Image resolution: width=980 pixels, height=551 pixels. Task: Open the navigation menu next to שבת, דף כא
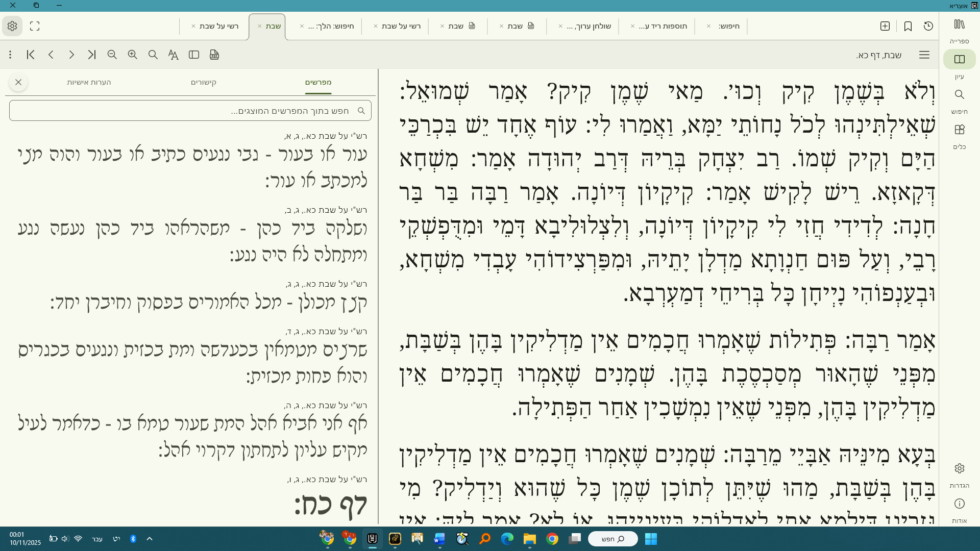[925, 55]
